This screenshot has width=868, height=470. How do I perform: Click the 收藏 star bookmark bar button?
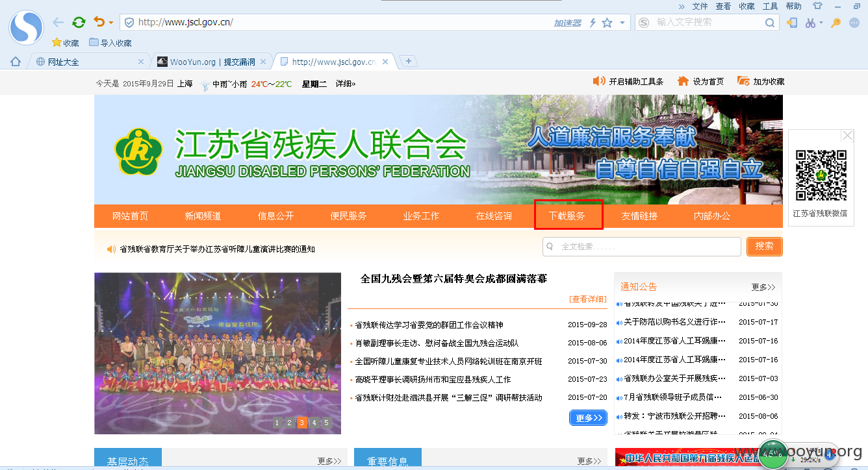tap(66, 43)
